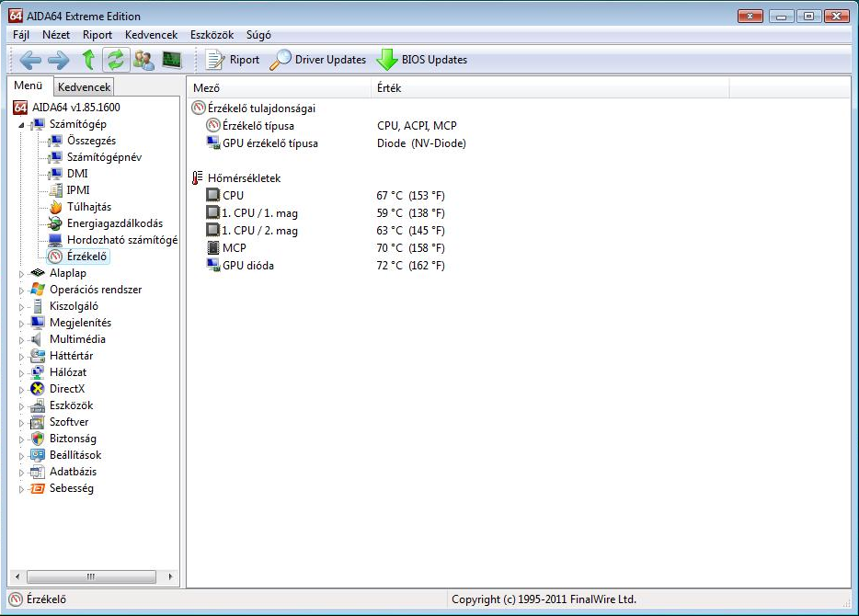The height and width of the screenshot is (616, 859).
Task: Click the Kiszolgáló server icon
Action: [38, 306]
